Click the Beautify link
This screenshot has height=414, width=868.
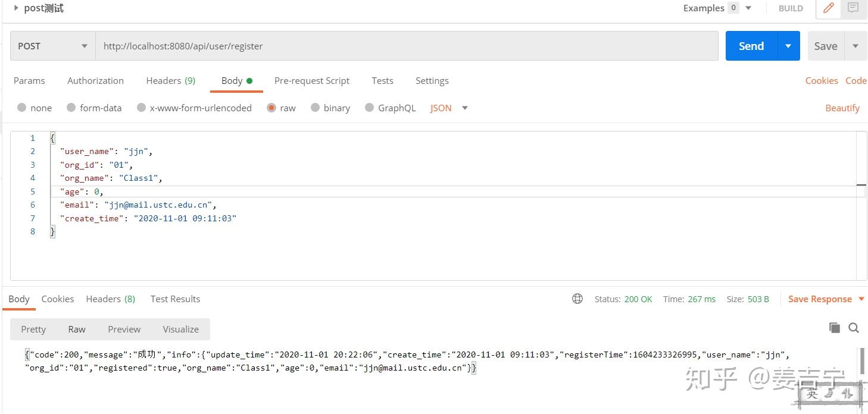point(842,108)
